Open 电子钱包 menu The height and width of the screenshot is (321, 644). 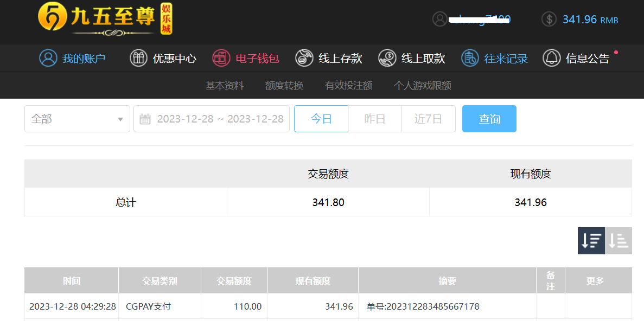(258, 58)
